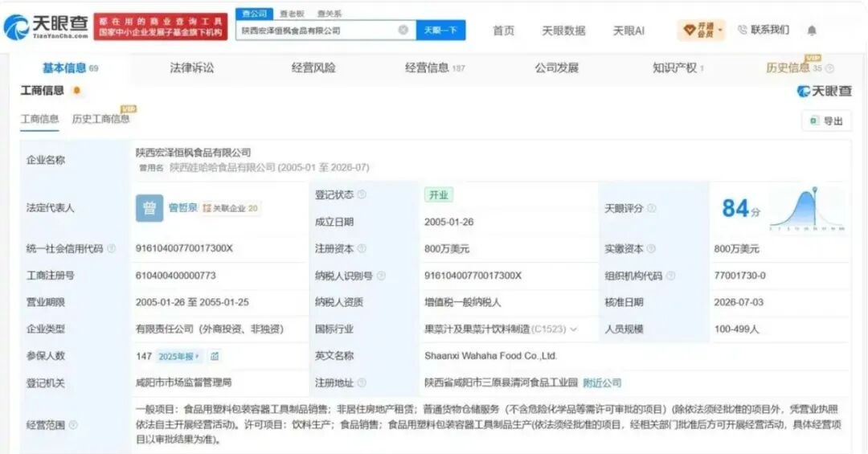Select 增值税一般纳税人 taxpayer qualification
This screenshot has width=868, height=454.
click(x=463, y=302)
